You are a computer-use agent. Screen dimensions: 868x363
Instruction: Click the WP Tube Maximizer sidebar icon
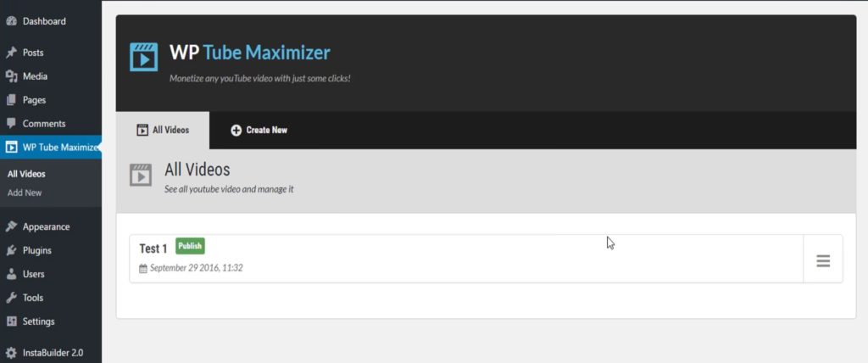click(x=11, y=148)
